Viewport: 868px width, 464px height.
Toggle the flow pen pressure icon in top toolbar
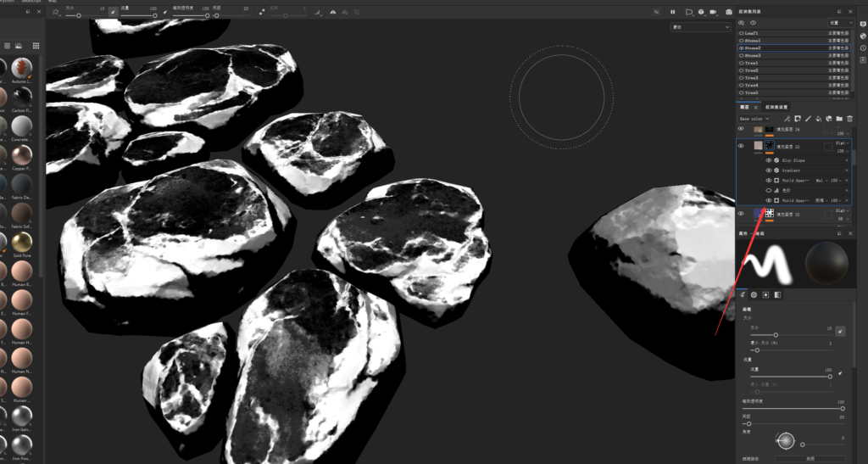click(x=165, y=12)
